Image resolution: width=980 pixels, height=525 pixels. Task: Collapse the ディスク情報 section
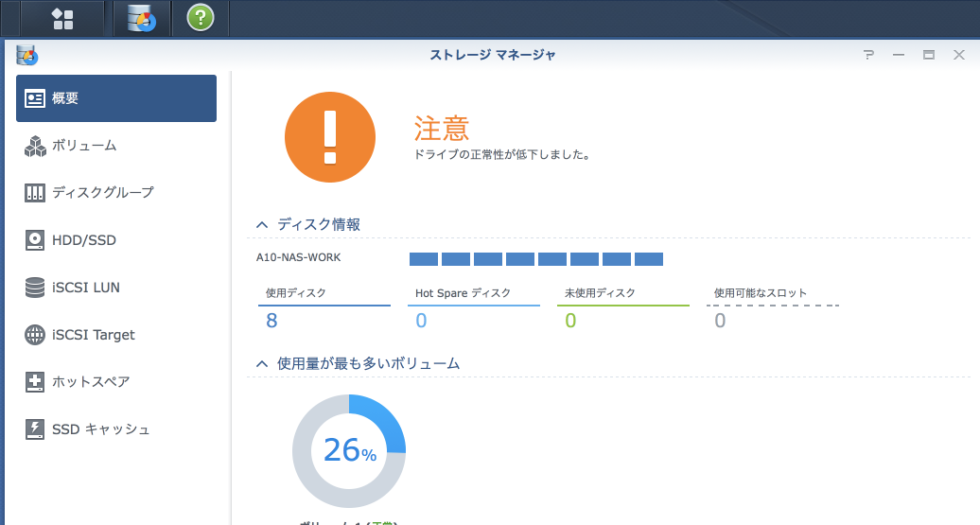pyautogui.click(x=262, y=225)
